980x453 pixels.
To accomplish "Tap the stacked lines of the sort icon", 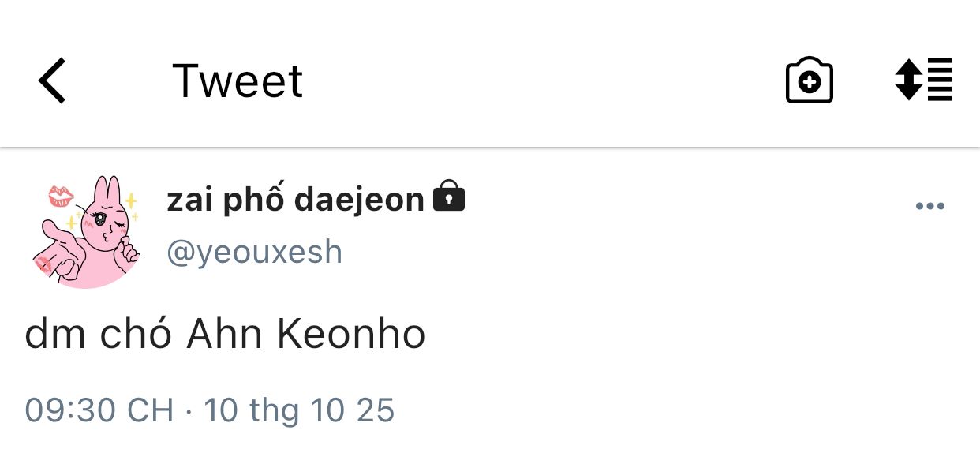I will 939,80.
